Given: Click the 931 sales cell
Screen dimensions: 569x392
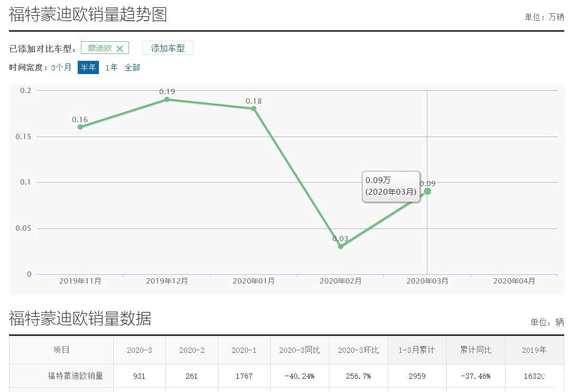Looking at the screenshot, I should (139, 376).
